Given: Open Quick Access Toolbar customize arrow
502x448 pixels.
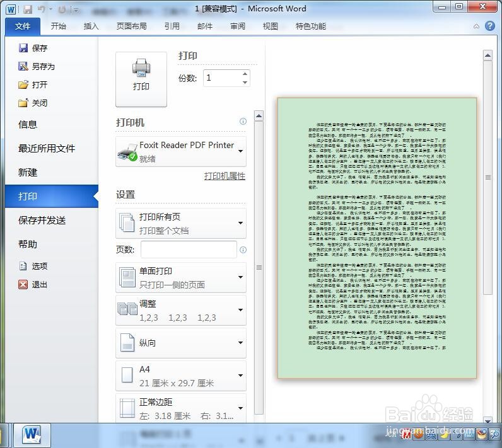Looking at the screenshot, I should [x=76, y=10].
